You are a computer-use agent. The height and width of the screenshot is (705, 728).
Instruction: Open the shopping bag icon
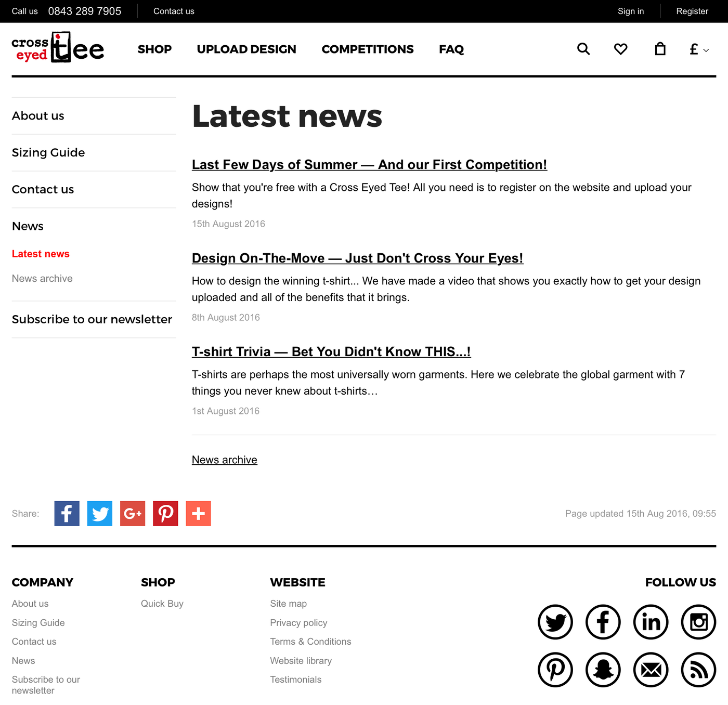click(660, 49)
